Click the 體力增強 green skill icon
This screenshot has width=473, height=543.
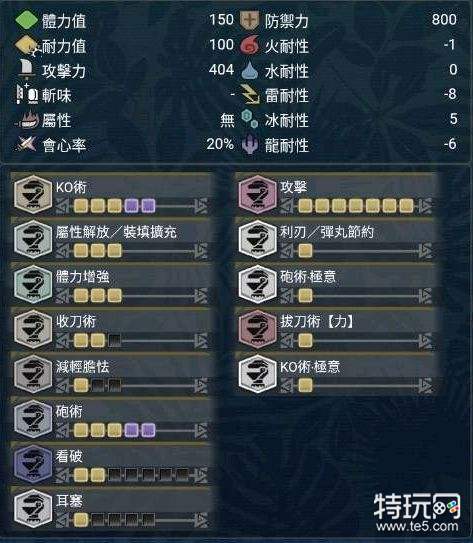coord(33,285)
